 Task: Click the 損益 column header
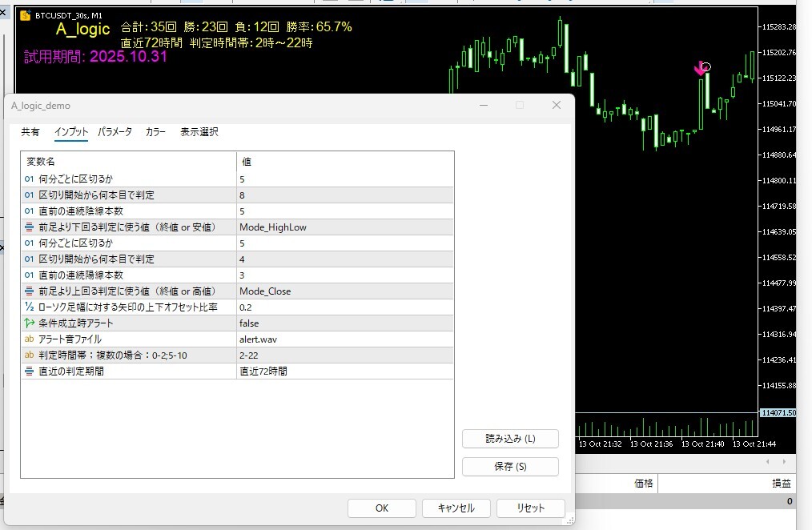point(782,484)
